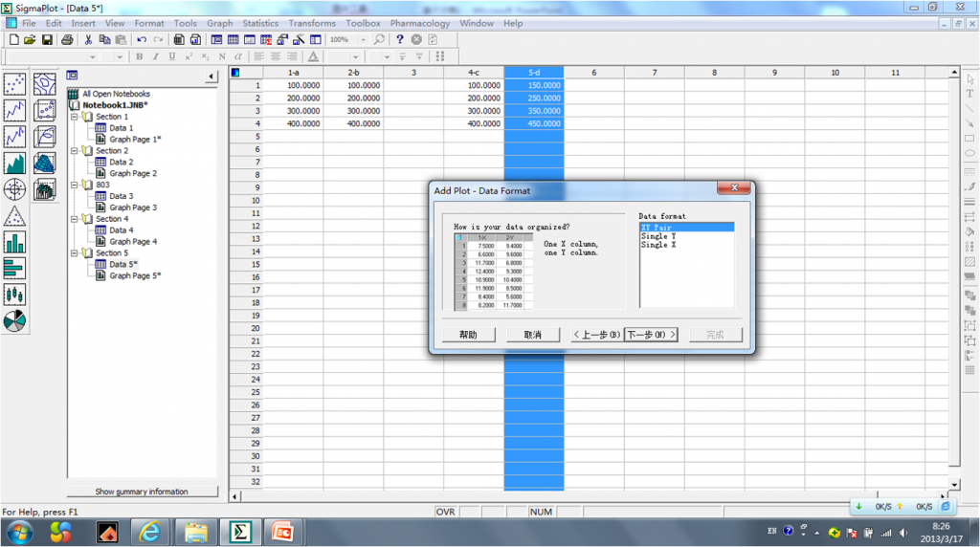Open the Graph menu
This screenshot has height=547, width=980.
(x=219, y=23)
